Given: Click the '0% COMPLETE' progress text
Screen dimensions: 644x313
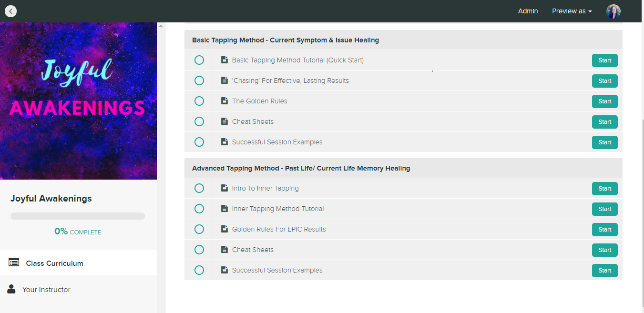Looking at the screenshot, I should (78, 232).
